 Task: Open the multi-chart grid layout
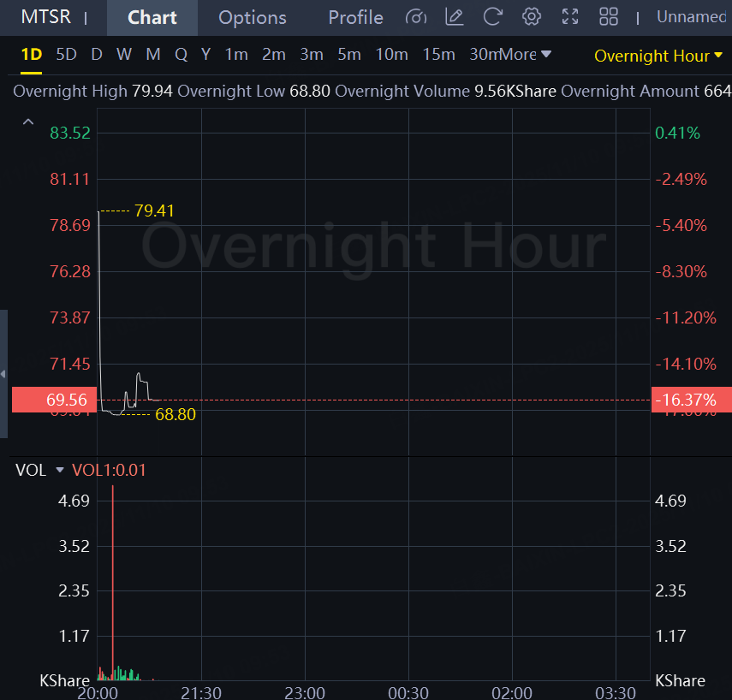click(x=609, y=17)
